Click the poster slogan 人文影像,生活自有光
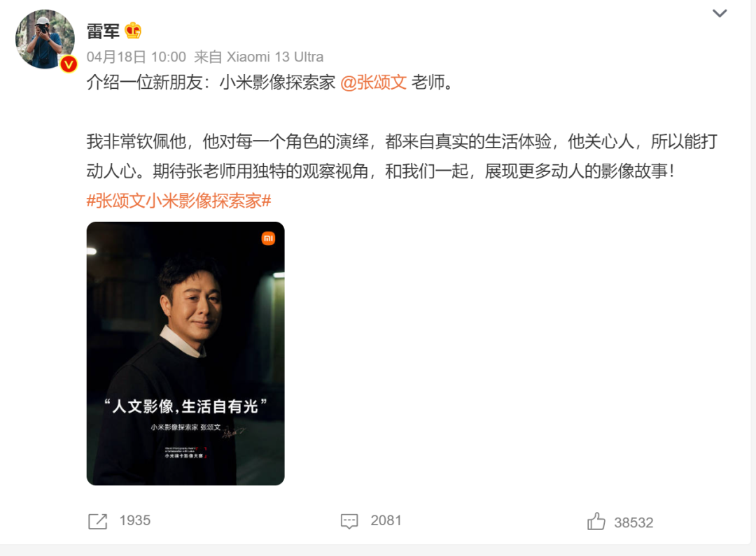This screenshot has height=556, width=756. (185, 406)
